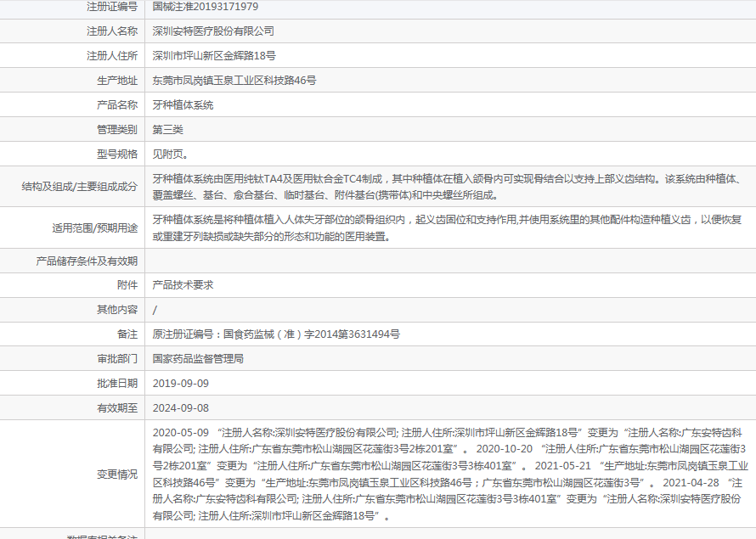
Task: Select 国家药品监督管理局 value
Action: pyautogui.click(x=198, y=359)
